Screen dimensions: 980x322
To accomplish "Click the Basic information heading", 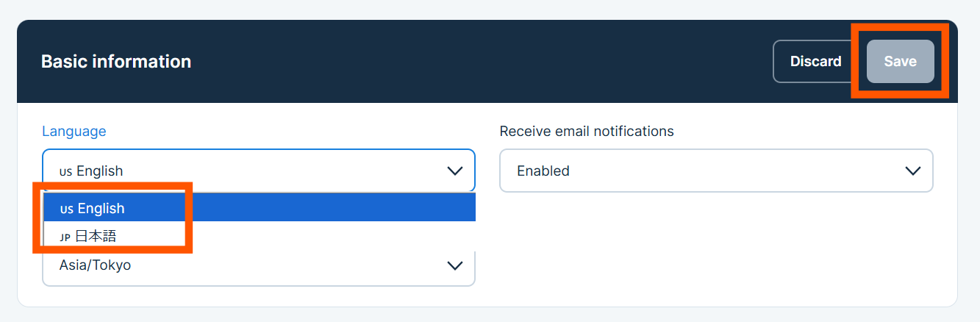I will [x=116, y=62].
